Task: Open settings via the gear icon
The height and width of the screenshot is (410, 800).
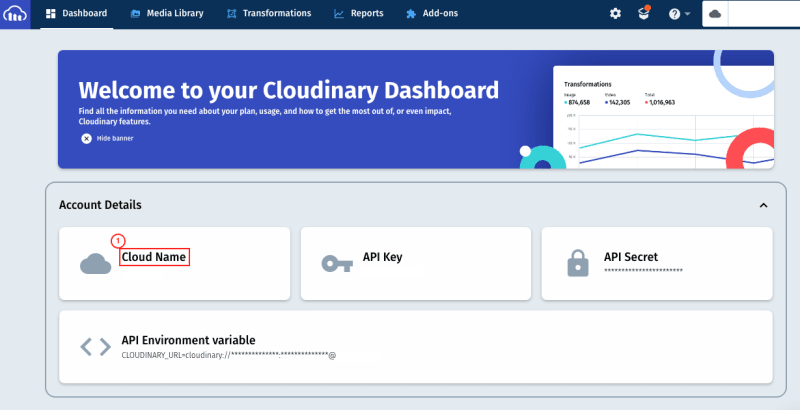Action: click(x=615, y=14)
